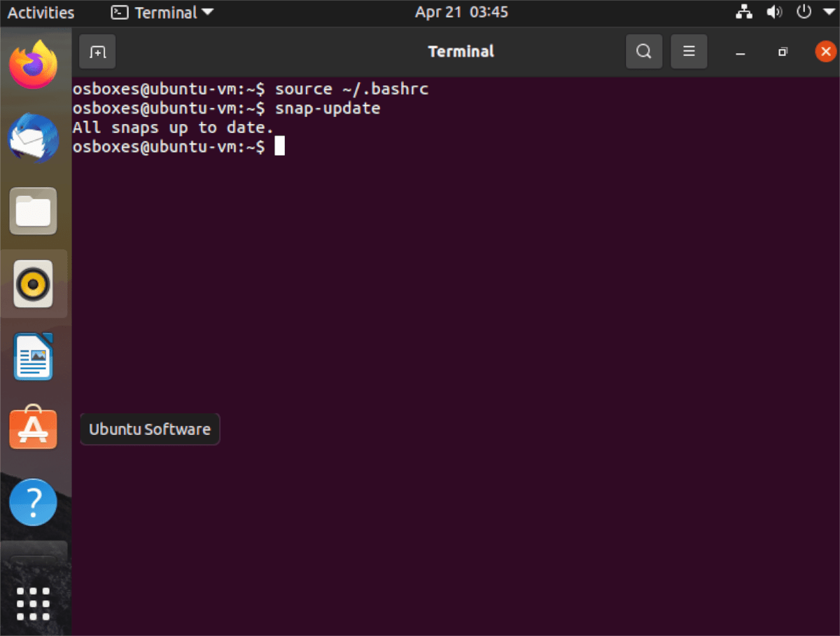Open the terminal search function
This screenshot has width=840, height=636.
coord(643,51)
